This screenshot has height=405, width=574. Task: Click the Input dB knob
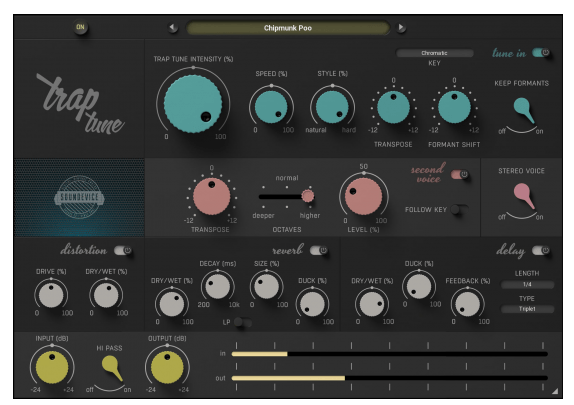pyautogui.click(x=52, y=367)
